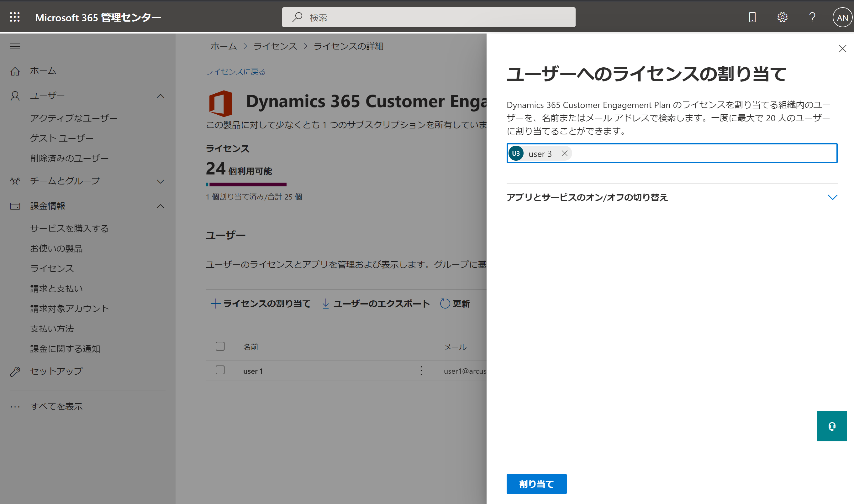Click 1 個割り当て済み/合計 25 個 text
The width and height of the screenshot is (854, 504).
(x=254, y=197)
